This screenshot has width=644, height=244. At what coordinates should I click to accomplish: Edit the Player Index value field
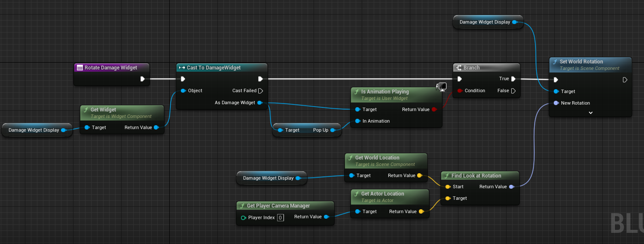coord(280,217)
